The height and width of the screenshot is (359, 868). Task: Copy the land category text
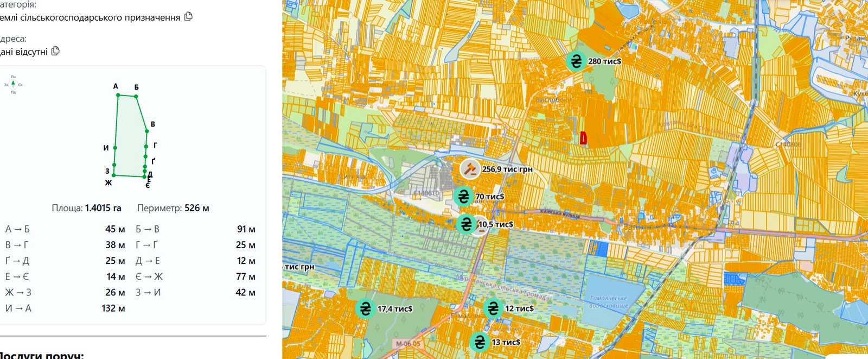pyautogui.click(x=188, y=16)
